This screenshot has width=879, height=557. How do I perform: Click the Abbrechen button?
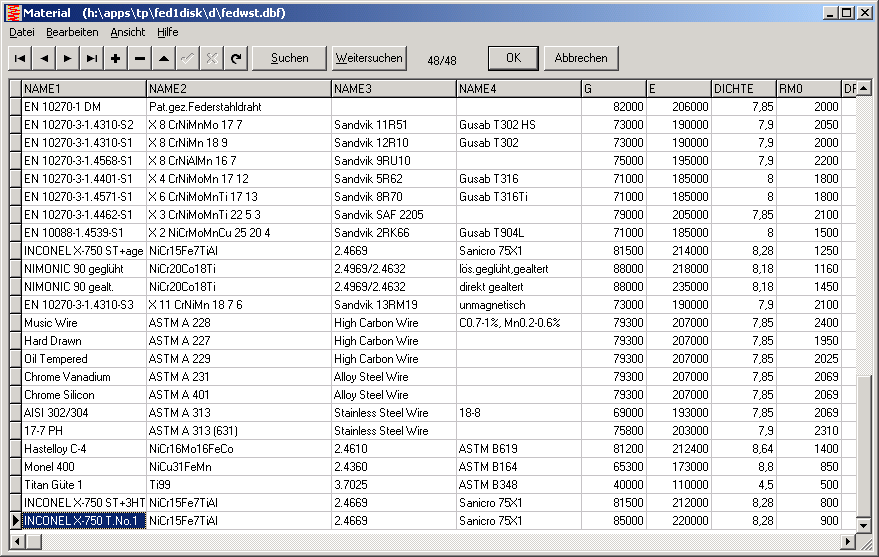(x=581, y=58)
